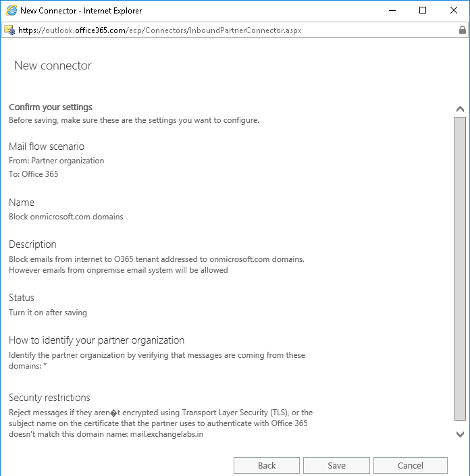
Task: Click 'To: Office 365' text
Action: pyautogui.click(x=33, y=174)
